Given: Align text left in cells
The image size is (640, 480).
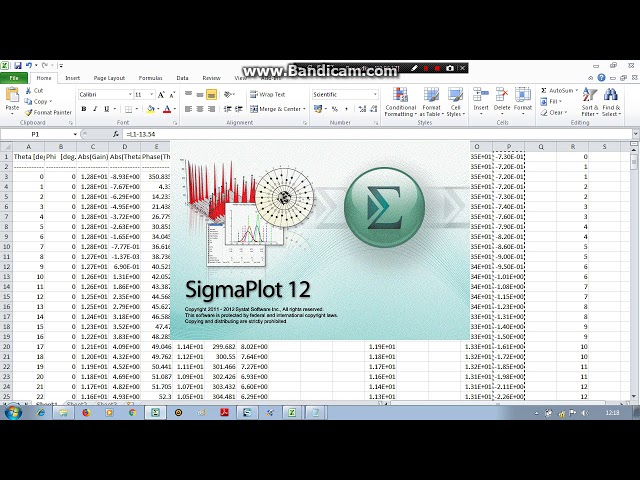Looking at the screenshot, I should coord(189,109).
